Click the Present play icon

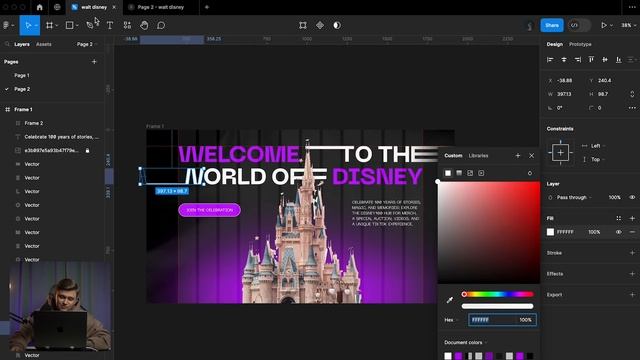pos(604,25)
